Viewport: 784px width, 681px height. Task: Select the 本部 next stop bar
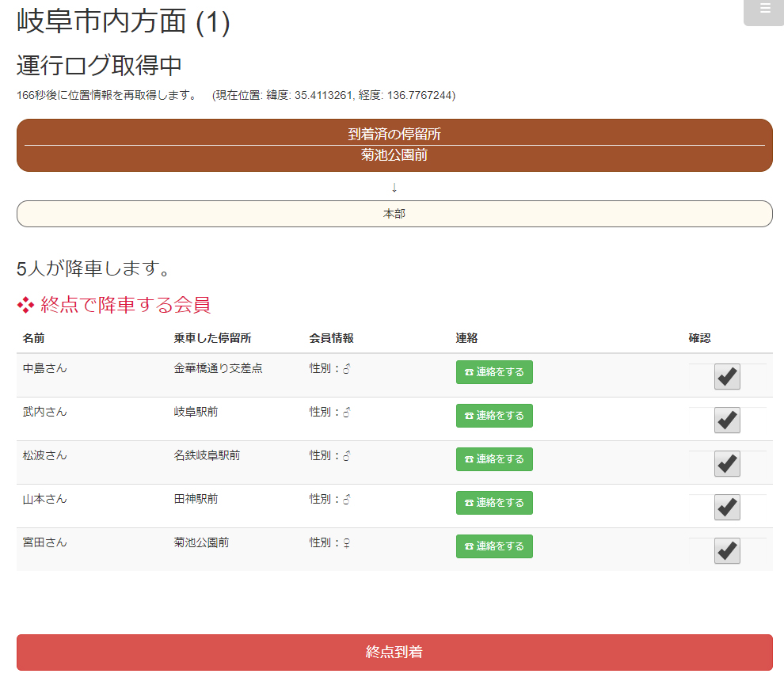[394, 214]
